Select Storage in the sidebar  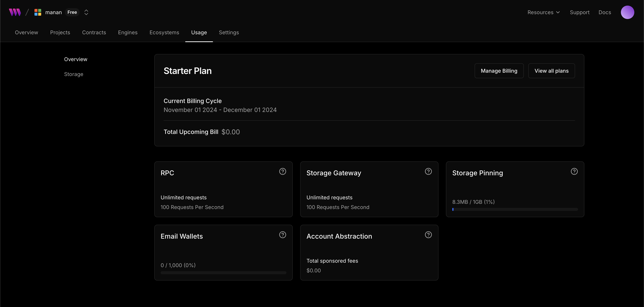click(73, 74)
